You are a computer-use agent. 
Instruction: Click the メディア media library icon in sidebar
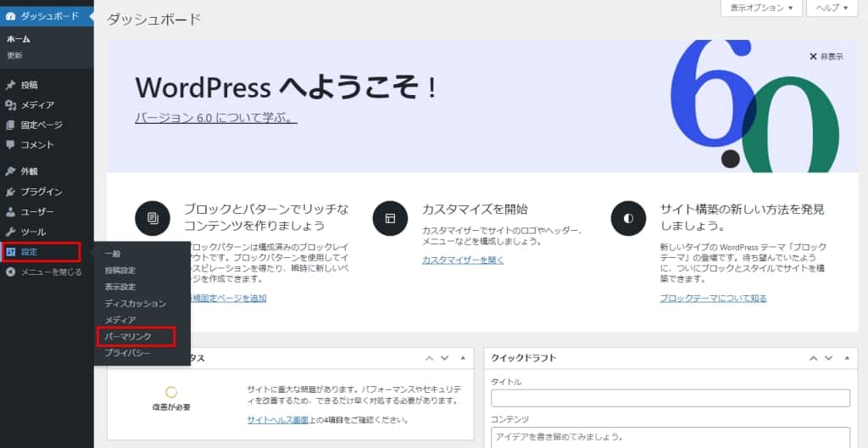tap(10, 105)
